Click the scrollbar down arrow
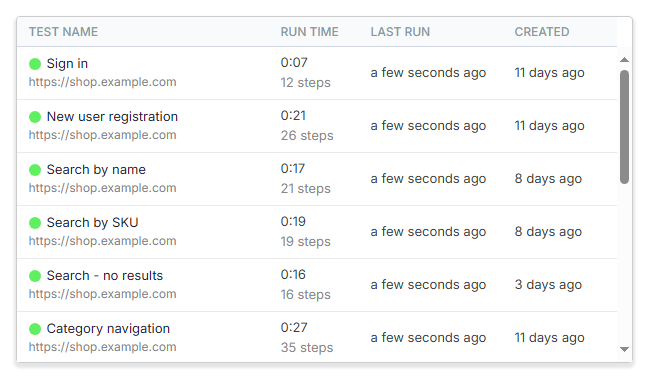This screenshot has height=390, width=658. click(624, 349)
